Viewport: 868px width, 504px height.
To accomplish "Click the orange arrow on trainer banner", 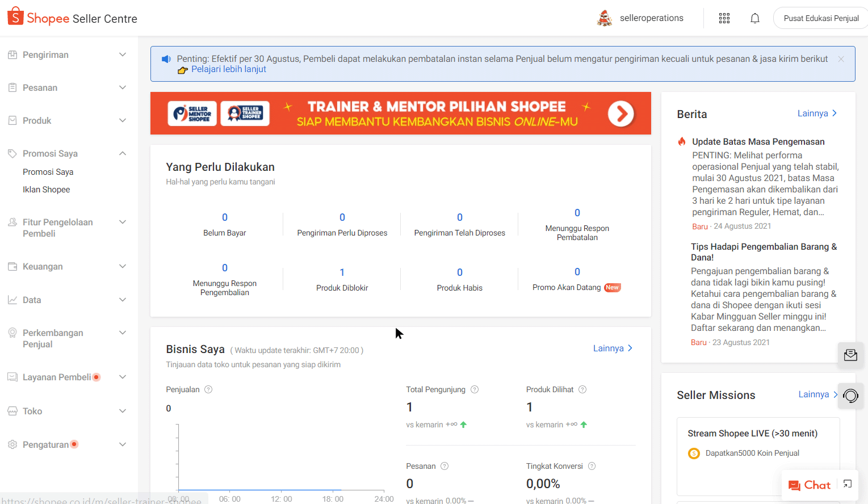I will 620,114.
